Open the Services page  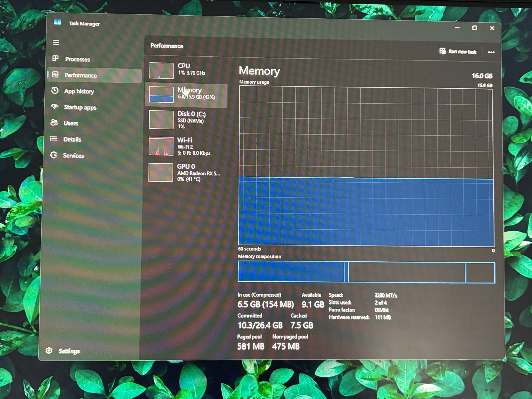coord(73,156)
